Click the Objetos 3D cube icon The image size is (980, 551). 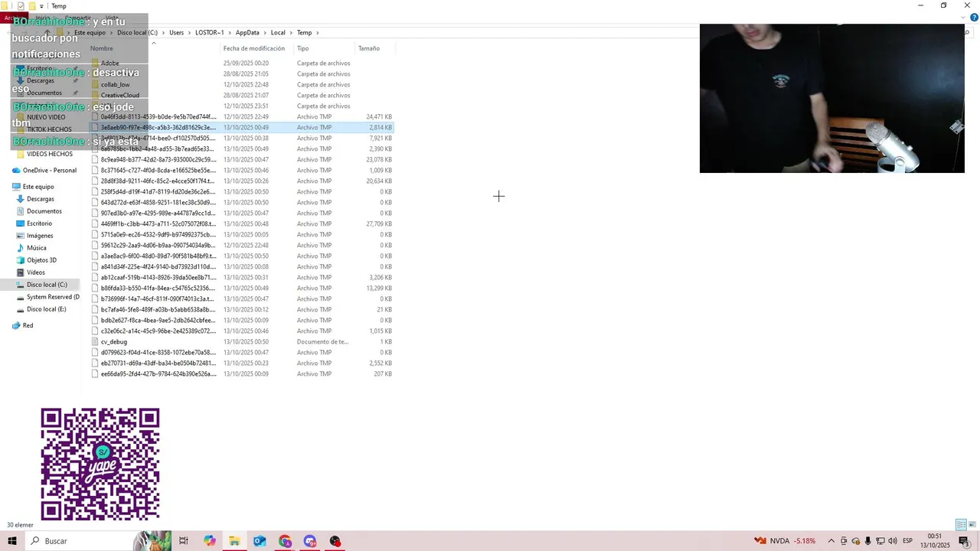tap(21, 260)
